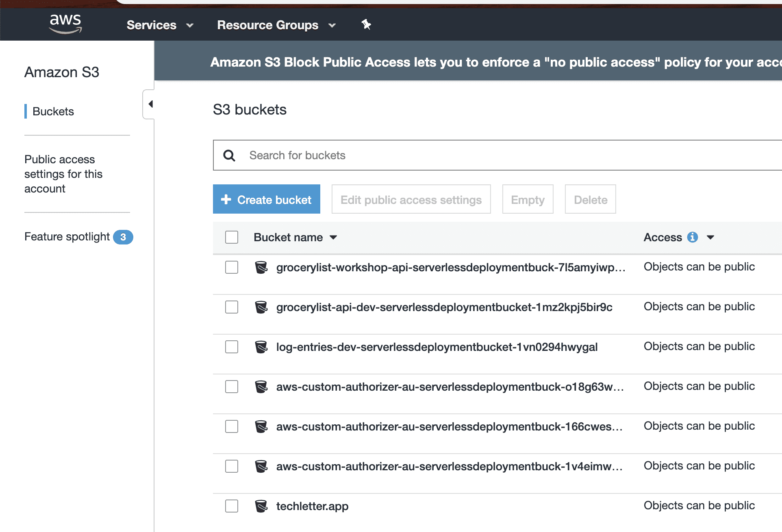
Task: Check the techletter.app bucket checkbox
Action: pyautogui.click(x=232, y=506)
